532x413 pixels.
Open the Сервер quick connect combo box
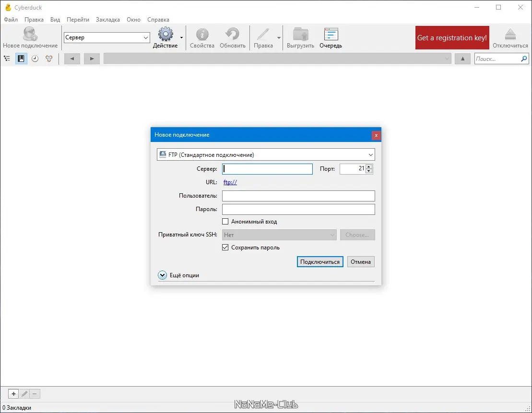(x=106, y=37)
